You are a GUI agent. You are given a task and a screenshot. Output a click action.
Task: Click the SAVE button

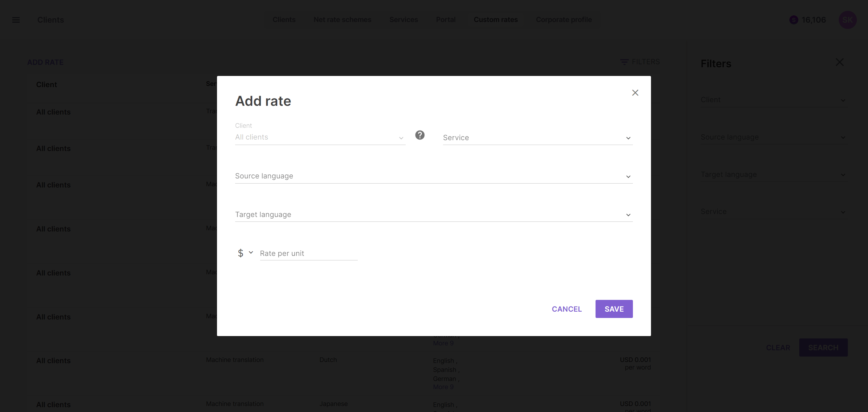(x=614, y=309)
